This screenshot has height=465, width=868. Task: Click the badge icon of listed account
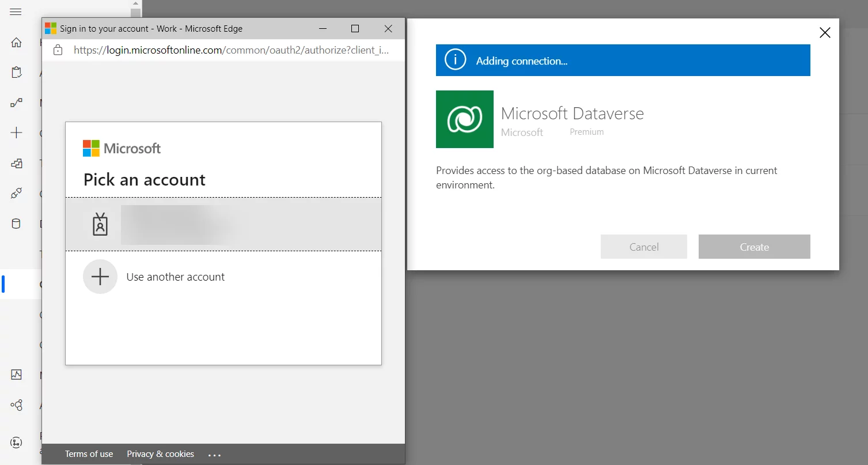pos(100,224)
